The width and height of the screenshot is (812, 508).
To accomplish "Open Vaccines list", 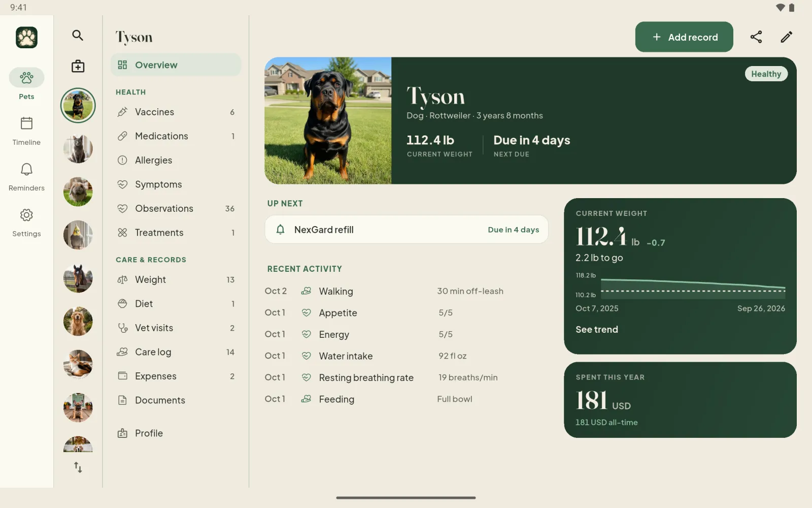I will 176,112.
